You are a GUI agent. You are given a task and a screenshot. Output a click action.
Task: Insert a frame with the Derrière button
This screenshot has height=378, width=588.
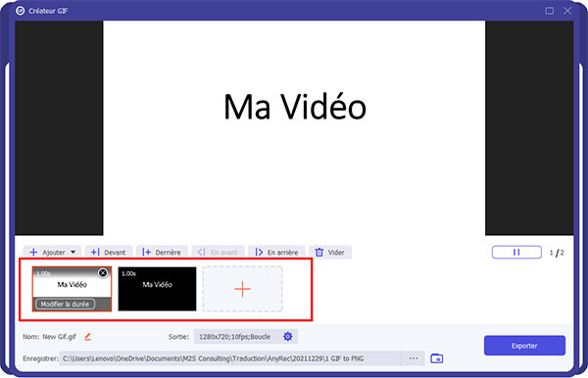point(162,252)
